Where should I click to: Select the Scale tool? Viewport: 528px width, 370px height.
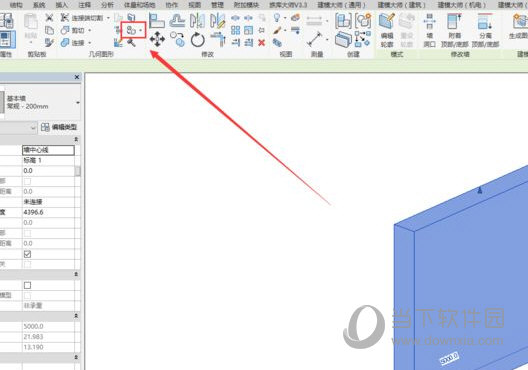249,30
